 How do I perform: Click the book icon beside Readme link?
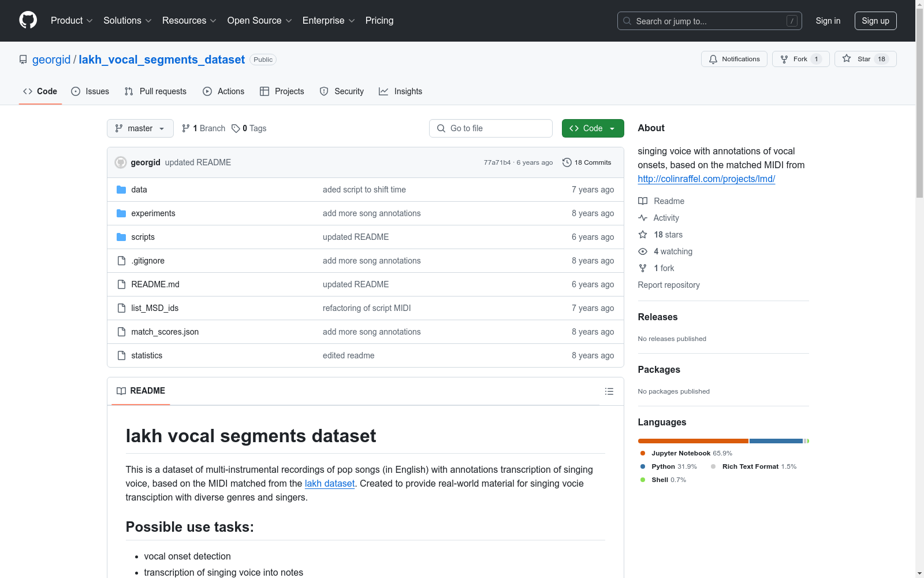tap(643, 201)
